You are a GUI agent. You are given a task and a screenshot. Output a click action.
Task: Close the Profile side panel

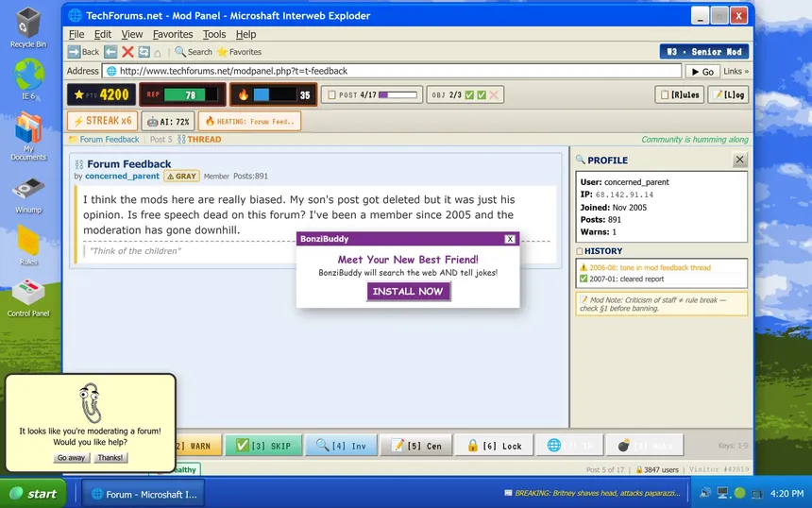click(x=739, y=161)
